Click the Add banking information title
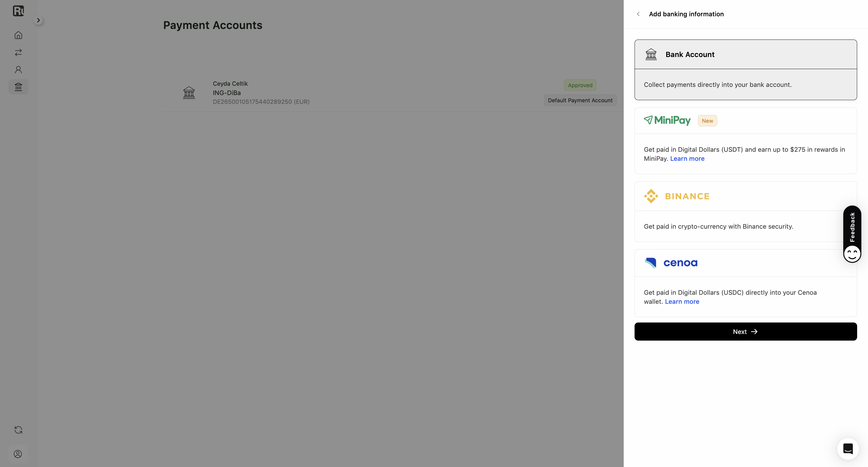This screenshot has width=868, height=467. (686, 14)
